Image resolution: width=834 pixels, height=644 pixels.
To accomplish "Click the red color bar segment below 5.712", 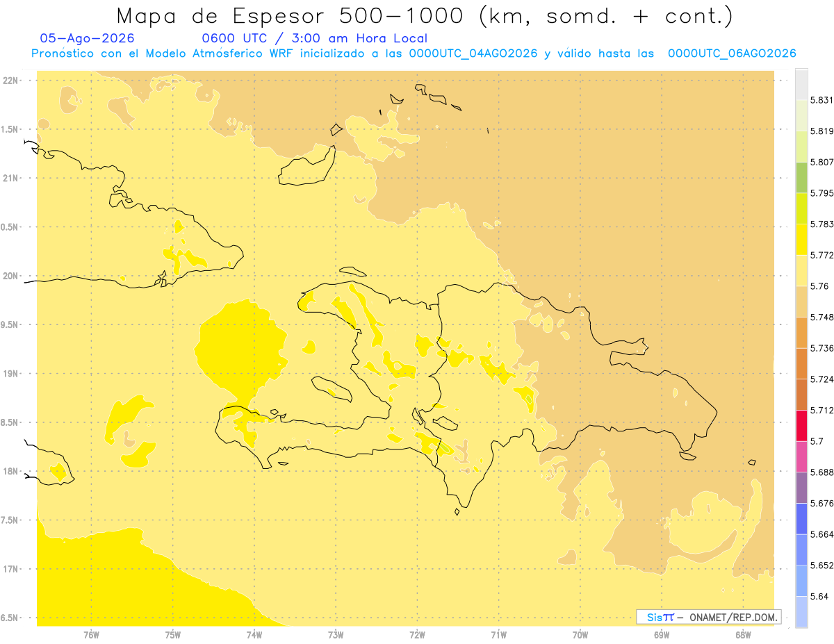I will point(801,425).
